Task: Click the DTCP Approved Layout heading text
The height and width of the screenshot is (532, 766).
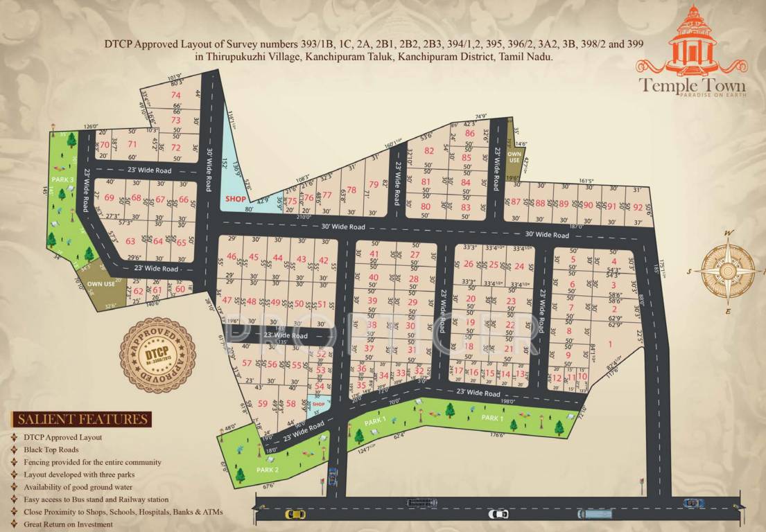Action: coord(63,437)
